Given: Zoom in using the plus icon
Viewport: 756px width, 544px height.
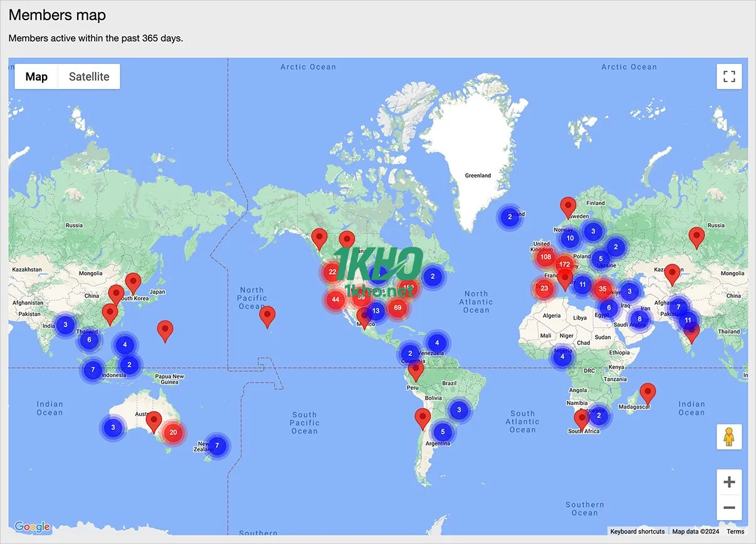Looking at the screenshot, I should coord(729,481).
